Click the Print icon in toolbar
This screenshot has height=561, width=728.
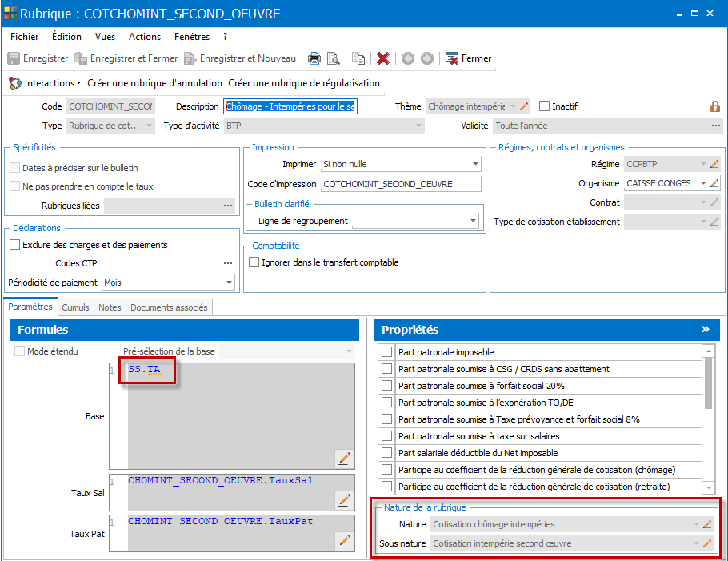click(x=314, y=58)
